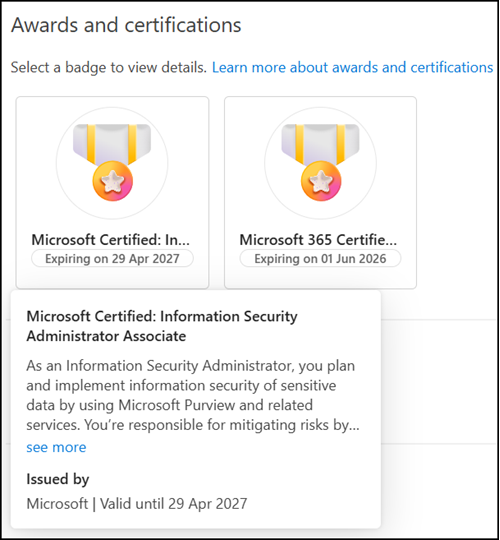Click the Information Security Administrator medal badge icon

pos(112,163)
